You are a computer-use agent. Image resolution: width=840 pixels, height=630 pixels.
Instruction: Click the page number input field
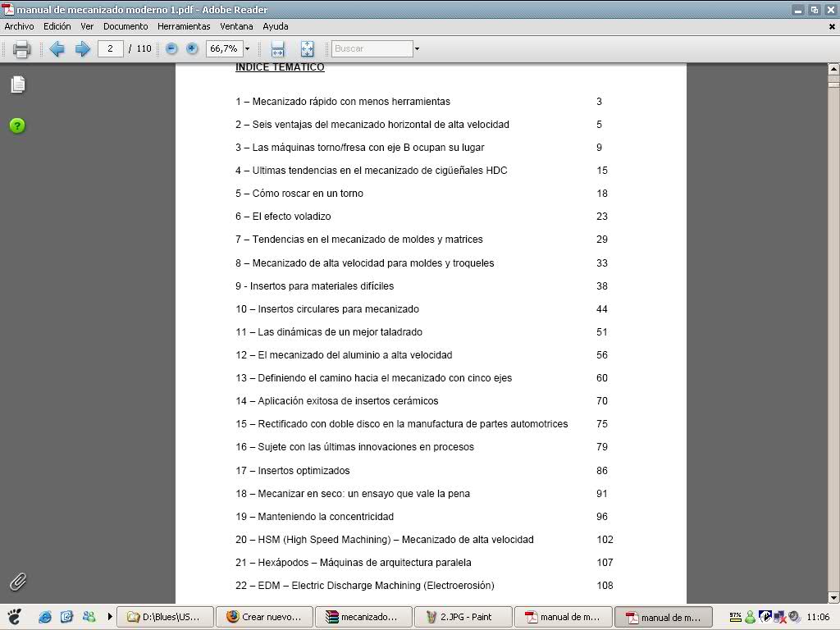pyautogui.click(x=111, y=48)
